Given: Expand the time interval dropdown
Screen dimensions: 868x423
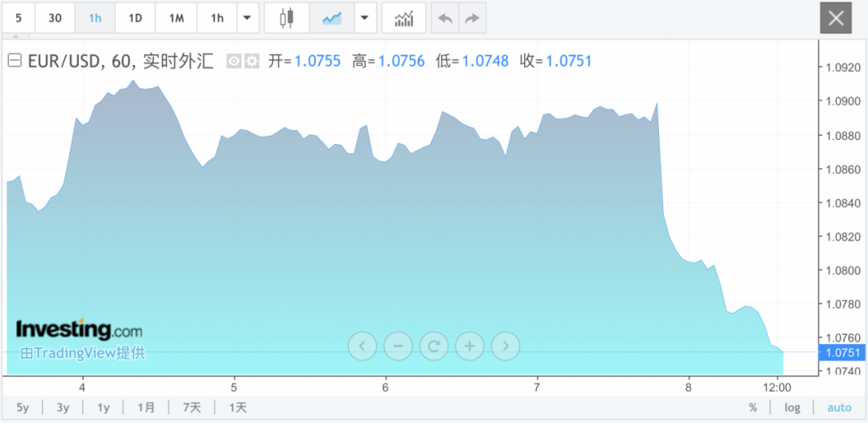Looking at the screenshot, I should tap(248, 18).
